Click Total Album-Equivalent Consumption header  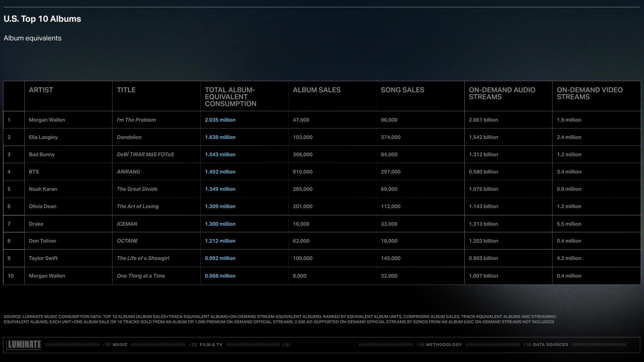(231, 97)
